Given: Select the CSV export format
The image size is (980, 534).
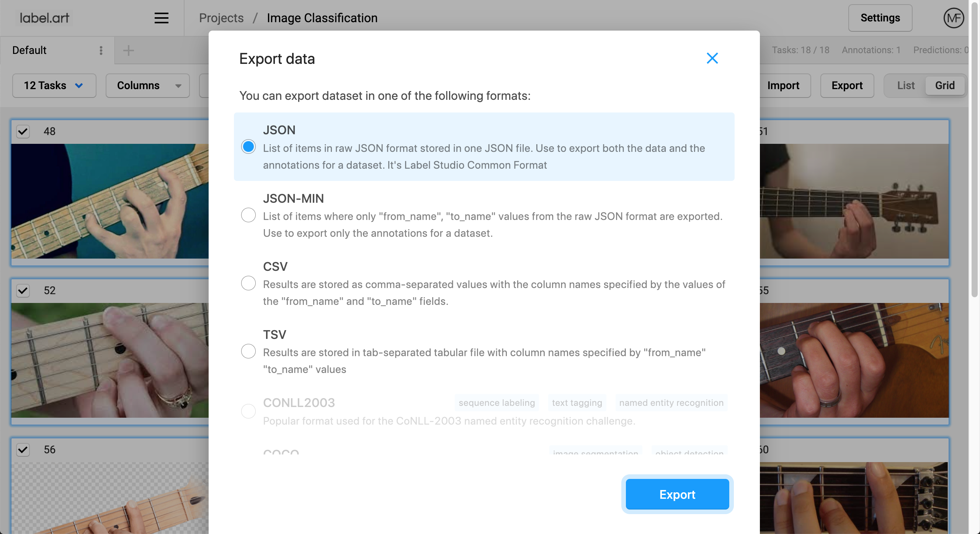Looking at the screenshot, I should pyautogui.click(x=248, y=283).
